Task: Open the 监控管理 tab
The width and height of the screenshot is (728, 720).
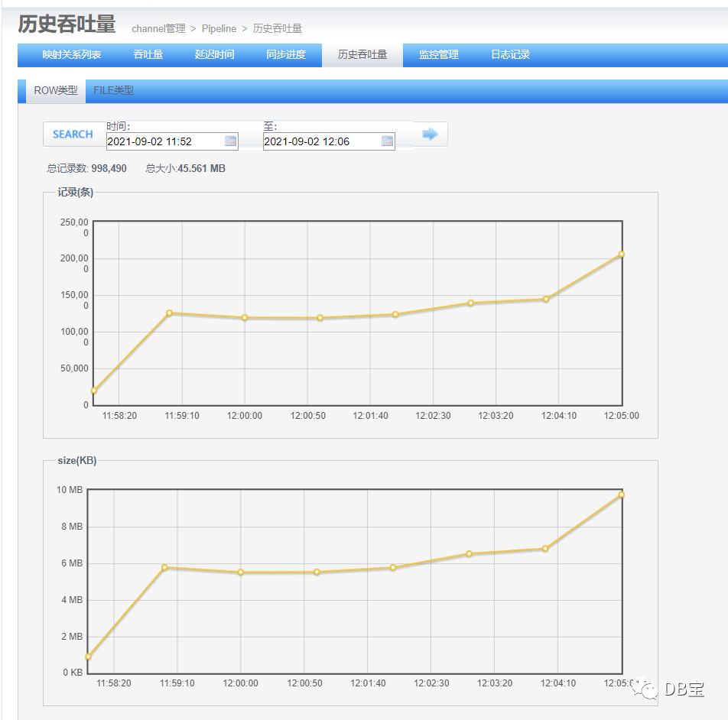Action: coord(439,55)
